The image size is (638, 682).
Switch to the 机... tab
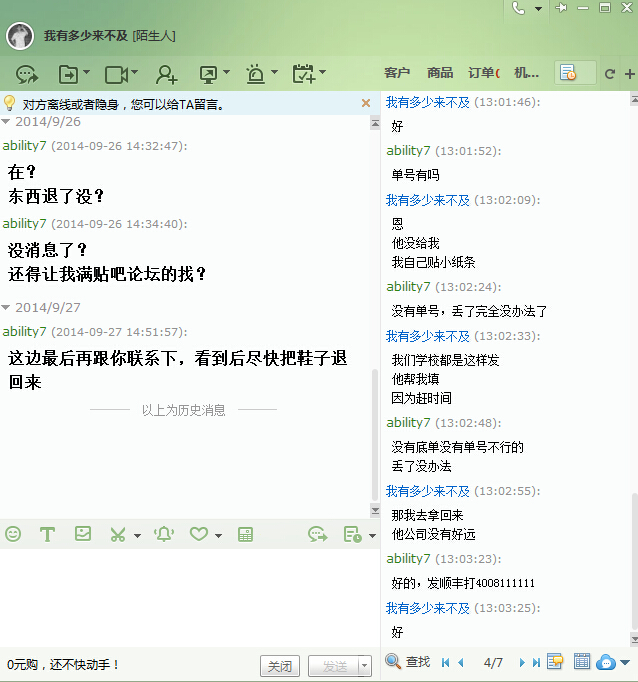point(526,73)
